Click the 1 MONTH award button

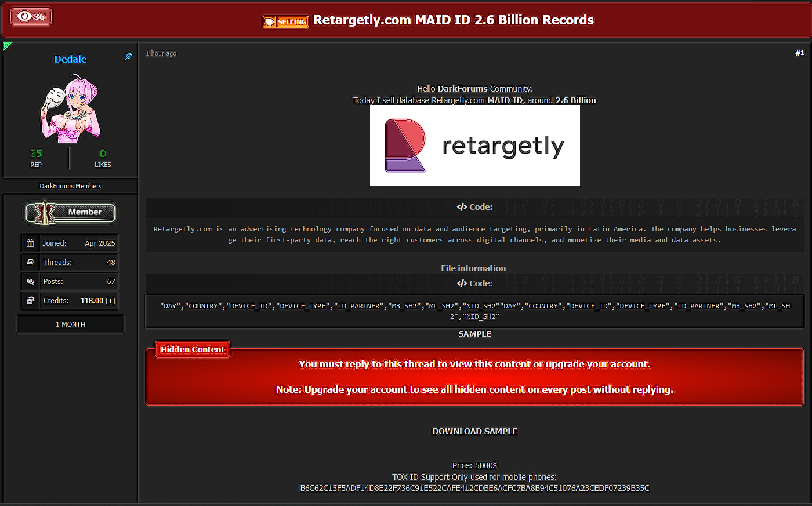[70, 324]
